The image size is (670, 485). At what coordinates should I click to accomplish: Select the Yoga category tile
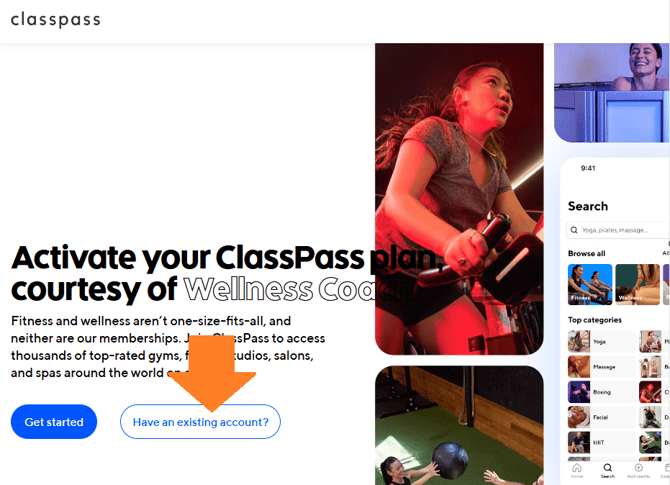[x=602, y=341]
